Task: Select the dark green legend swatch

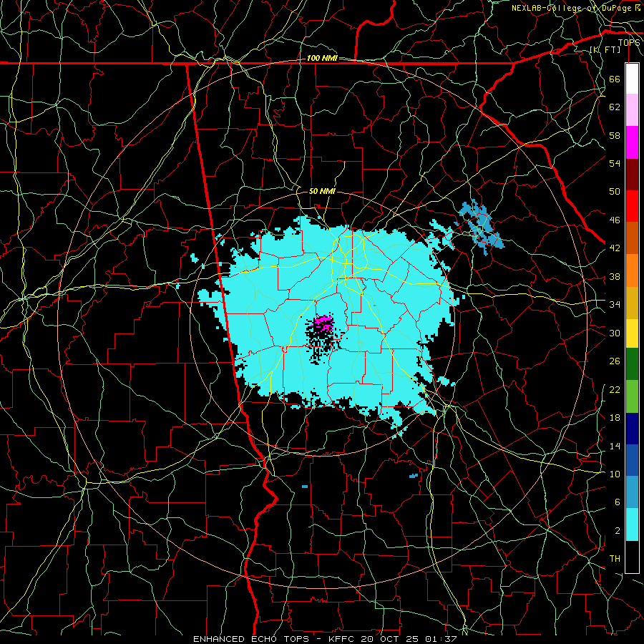Action: pyautogui.click(x=632, y=364)
